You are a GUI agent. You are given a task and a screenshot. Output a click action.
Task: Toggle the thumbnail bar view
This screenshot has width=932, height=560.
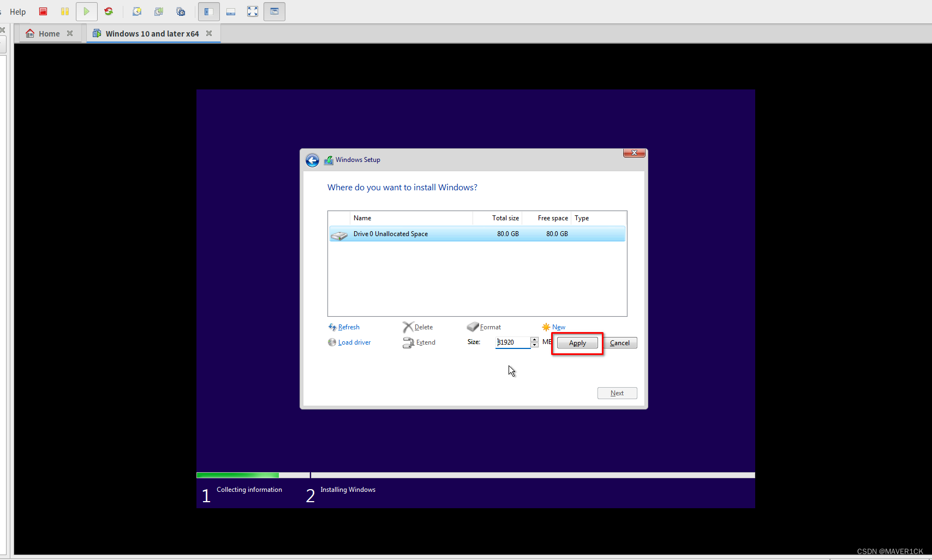coord(231,11)
